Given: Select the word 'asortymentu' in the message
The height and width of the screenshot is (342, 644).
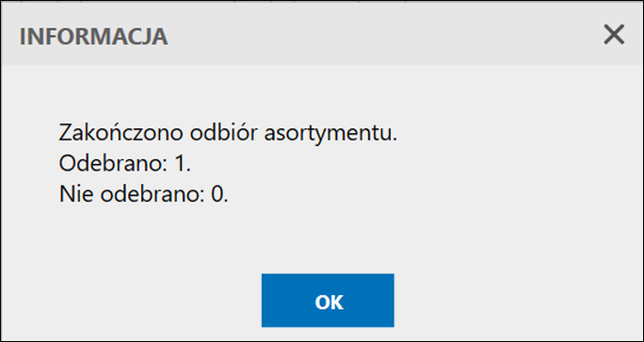Looking at the screenshot, I should [330, 135].
